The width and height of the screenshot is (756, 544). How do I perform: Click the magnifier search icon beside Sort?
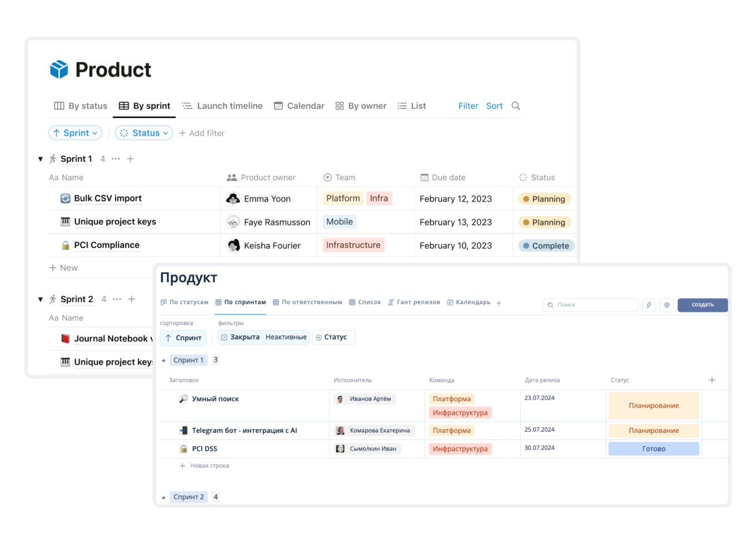[x=515, y=106]
